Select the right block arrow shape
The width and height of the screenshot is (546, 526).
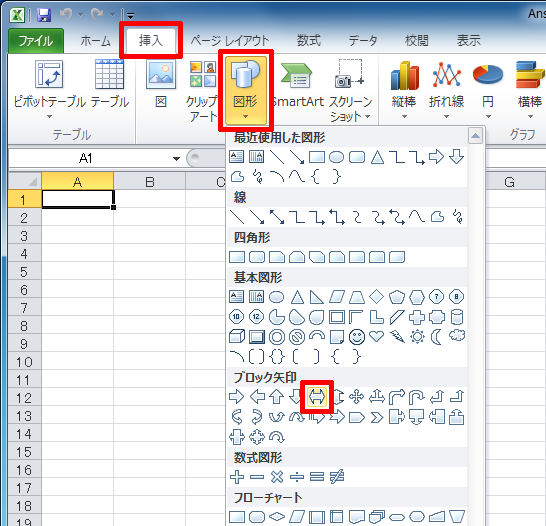[x=237, y=397]
